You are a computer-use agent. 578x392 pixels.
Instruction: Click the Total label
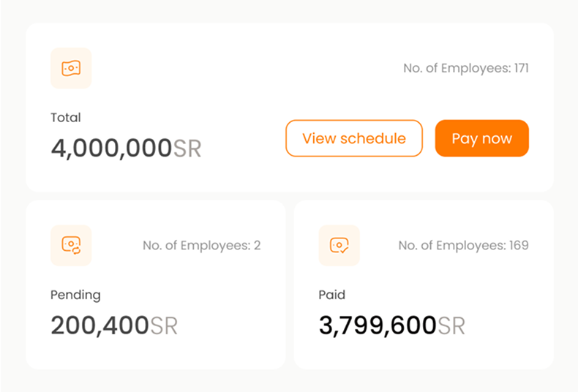66,118
